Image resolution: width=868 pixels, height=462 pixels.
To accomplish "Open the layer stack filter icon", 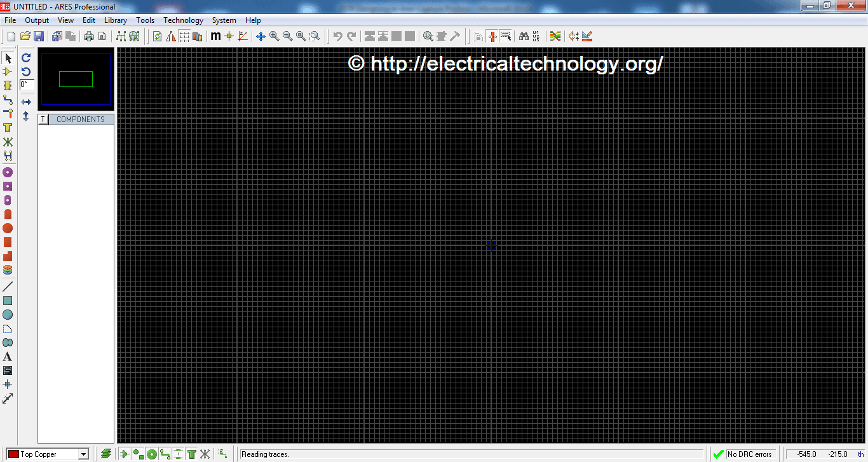I will (x=106, y=454).
